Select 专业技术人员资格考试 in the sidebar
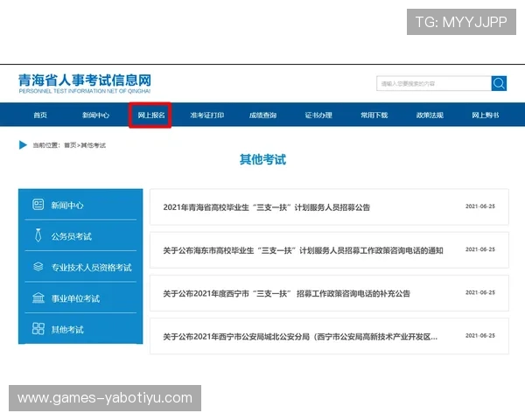This screenshot has width=525, height=420. 91,267
